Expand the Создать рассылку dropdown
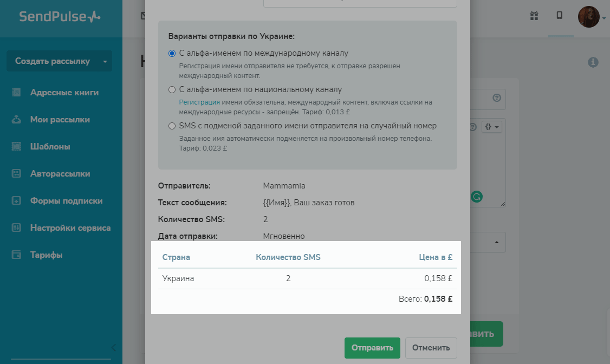The width and height of the screenshot is (610, 364). tap(105, 61)
